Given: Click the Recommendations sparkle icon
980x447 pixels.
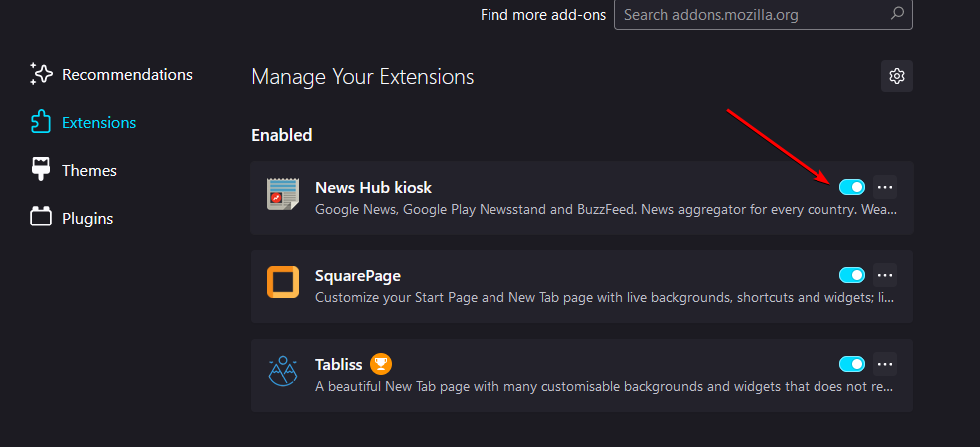Looking at the screenshot, I should click(41, 75).
